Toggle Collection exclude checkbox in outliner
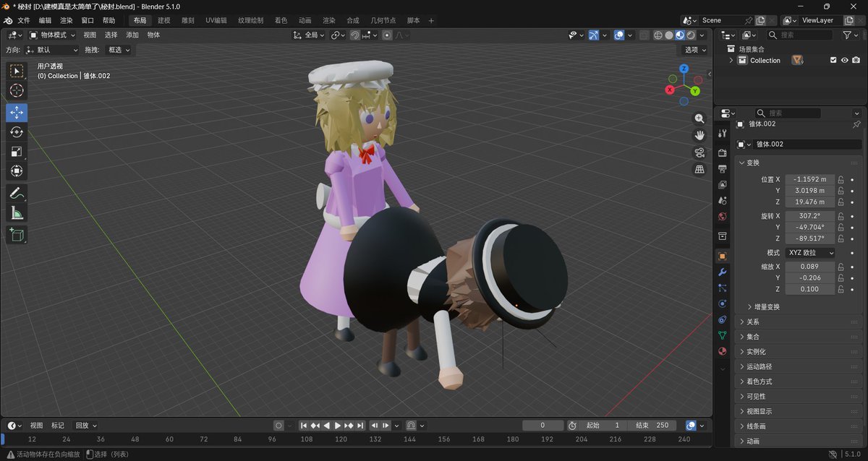The image size is (868, 461). 833,61
